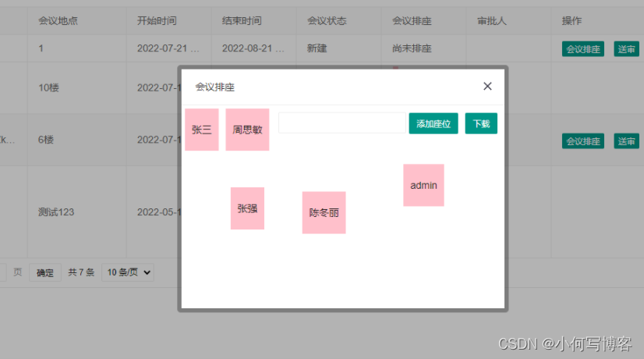
Task: Click the 确定 pagination button
Action: click(x=45, y=272)
